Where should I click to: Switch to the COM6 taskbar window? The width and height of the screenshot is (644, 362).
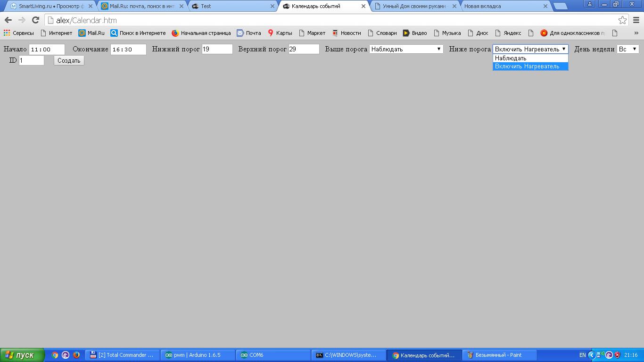[x=273, y=355]
